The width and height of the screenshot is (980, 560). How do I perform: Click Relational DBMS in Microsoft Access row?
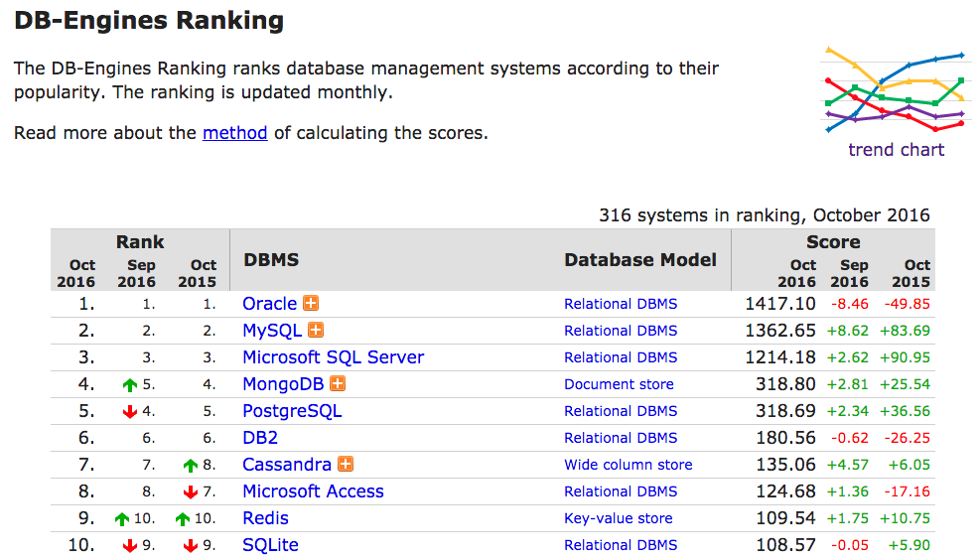tap(621, 491)
